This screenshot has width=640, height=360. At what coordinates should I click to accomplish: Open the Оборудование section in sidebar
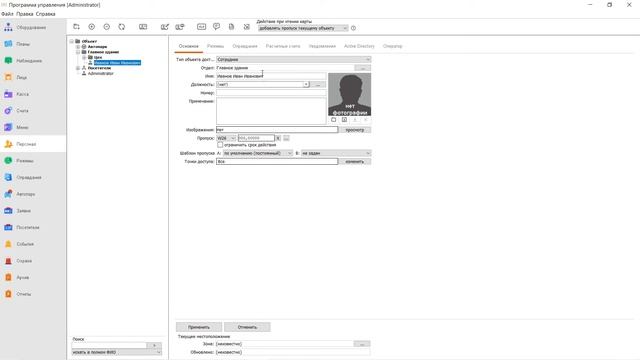coord(33,27)
